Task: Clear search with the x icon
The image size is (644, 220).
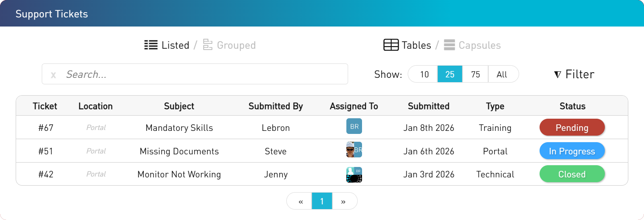Action: point(53,75)
